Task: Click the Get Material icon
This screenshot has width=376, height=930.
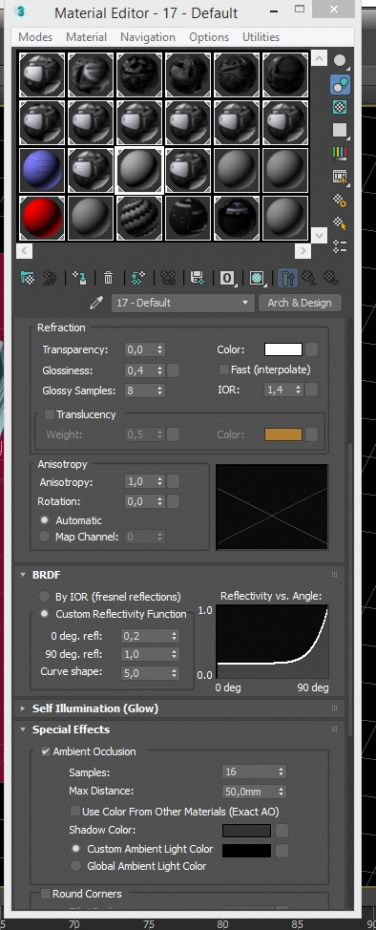Action: (x=28, y=277)
